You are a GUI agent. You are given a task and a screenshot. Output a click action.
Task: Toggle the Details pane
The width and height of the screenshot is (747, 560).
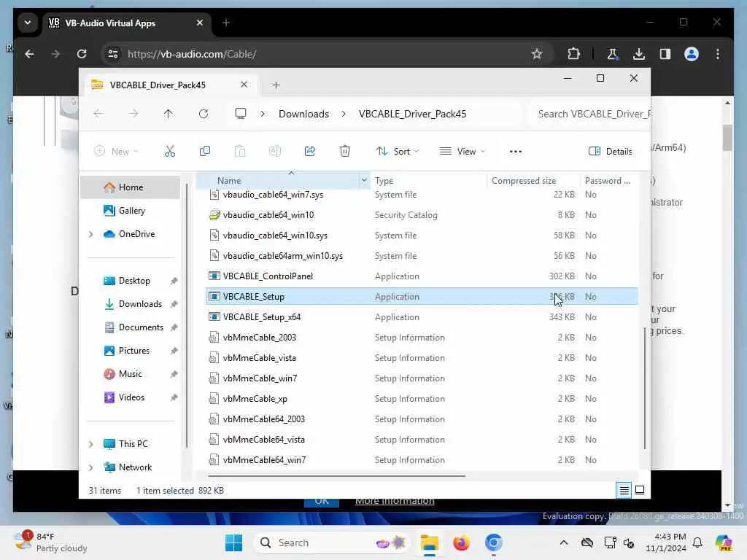click(x=611, y=152)
